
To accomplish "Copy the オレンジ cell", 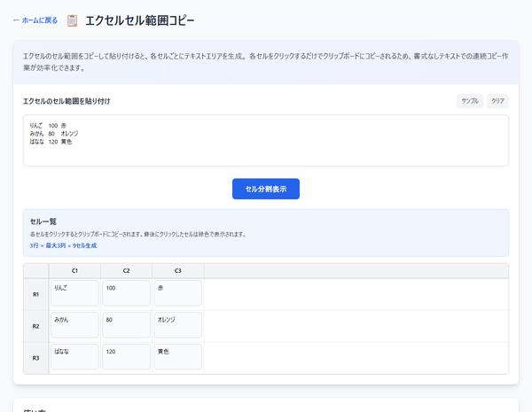I will pyautogui.click(x=178, y=325).
